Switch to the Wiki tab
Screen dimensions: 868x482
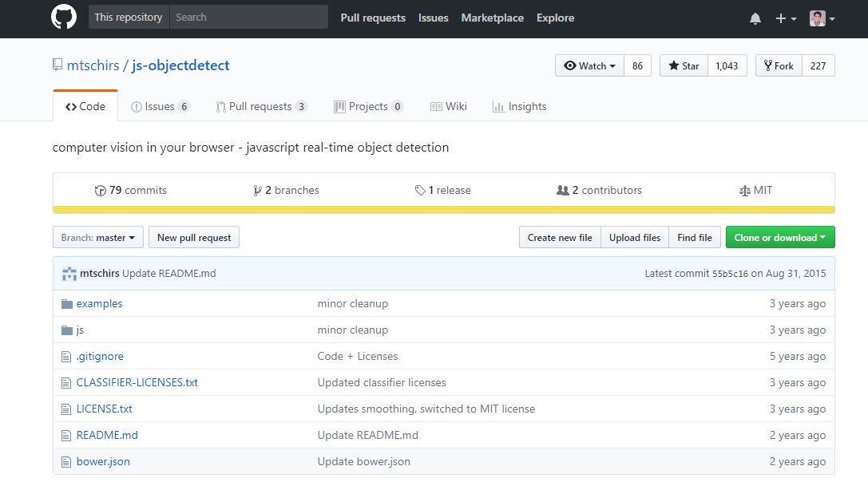click(449, 106)
